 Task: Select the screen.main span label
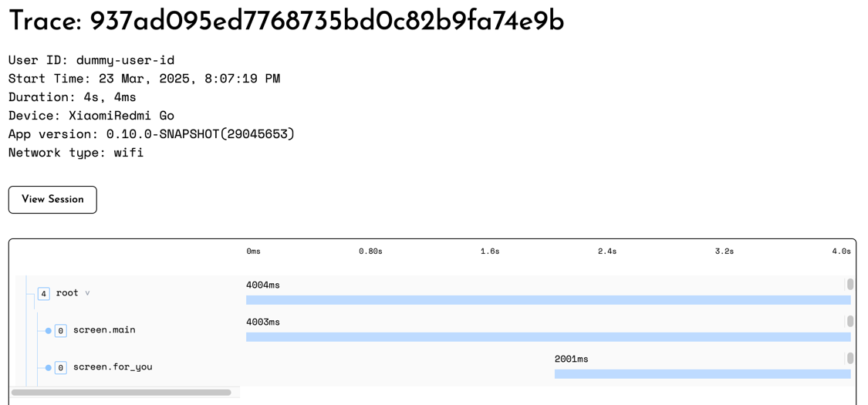point(104,330)
